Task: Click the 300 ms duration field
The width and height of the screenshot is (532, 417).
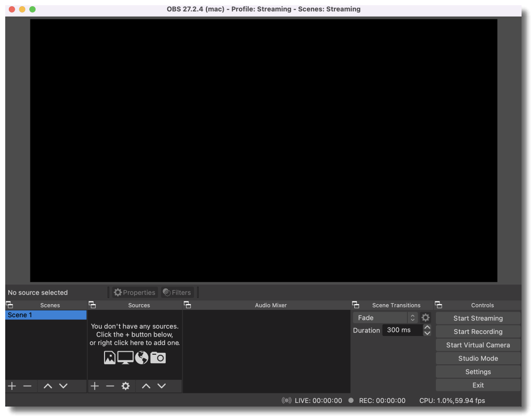Action: [x=402, y=330]
